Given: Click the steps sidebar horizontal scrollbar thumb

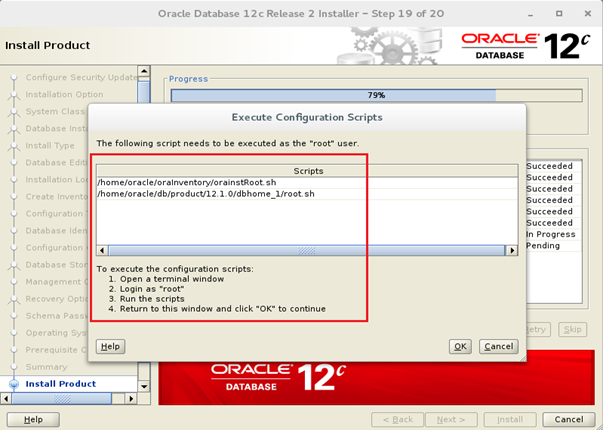Looking at the screenshot, I should click(62, 398).
